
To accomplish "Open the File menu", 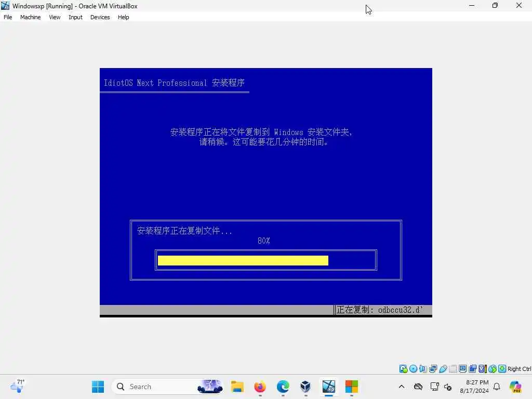I will pyautogui.click(x=8, y=17).
